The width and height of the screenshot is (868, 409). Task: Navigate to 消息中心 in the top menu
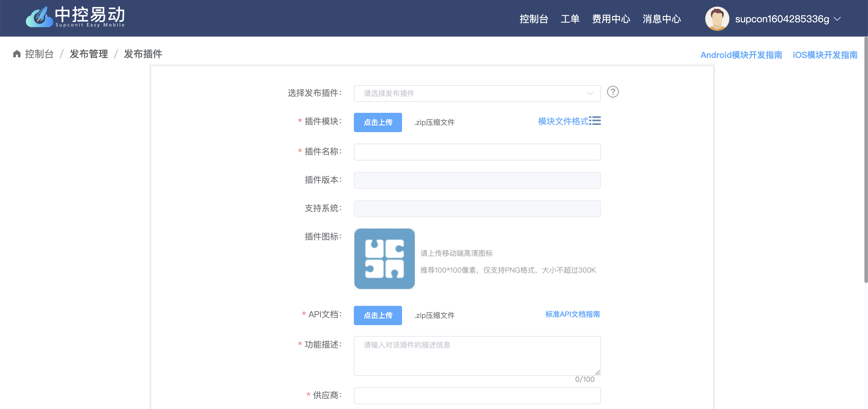662,19
